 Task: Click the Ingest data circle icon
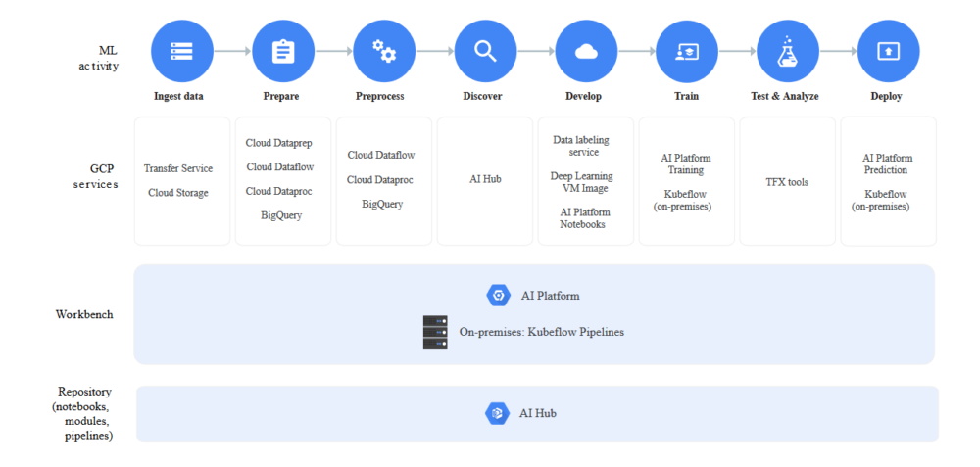coord(181,51)
